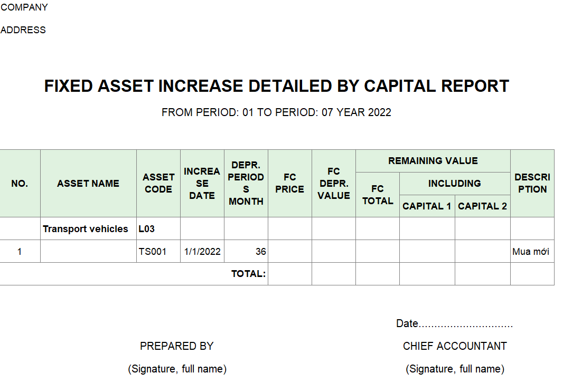The width and height of the screenshot is (563, 392).
Task: Select the ASSET CODE column header
Action: pos(158,184)
